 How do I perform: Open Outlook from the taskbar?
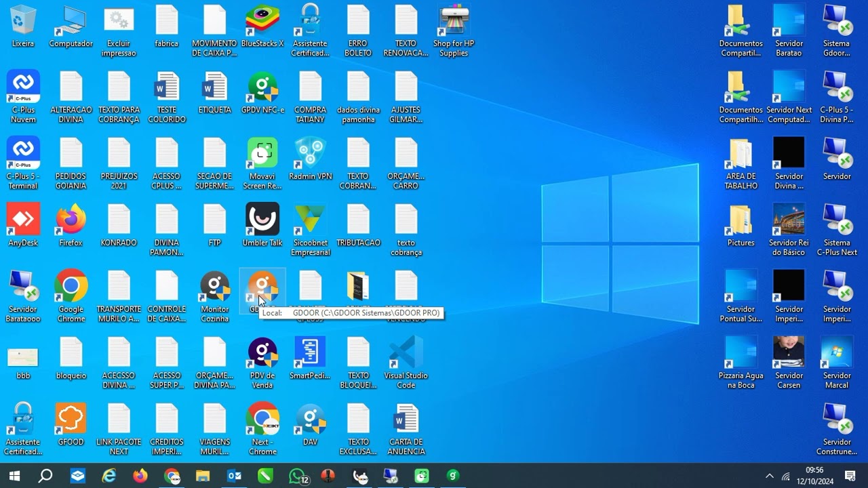click(x=234, y=476)
